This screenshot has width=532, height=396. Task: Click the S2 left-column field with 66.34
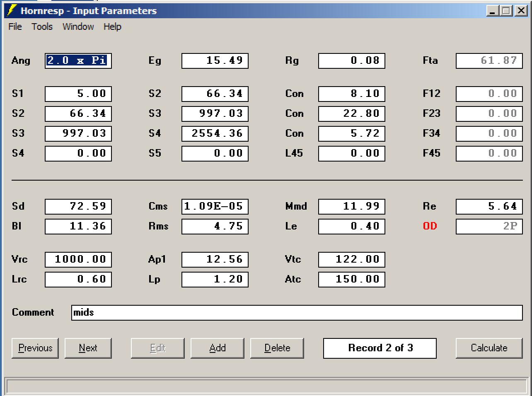click(x=78, y=113)
